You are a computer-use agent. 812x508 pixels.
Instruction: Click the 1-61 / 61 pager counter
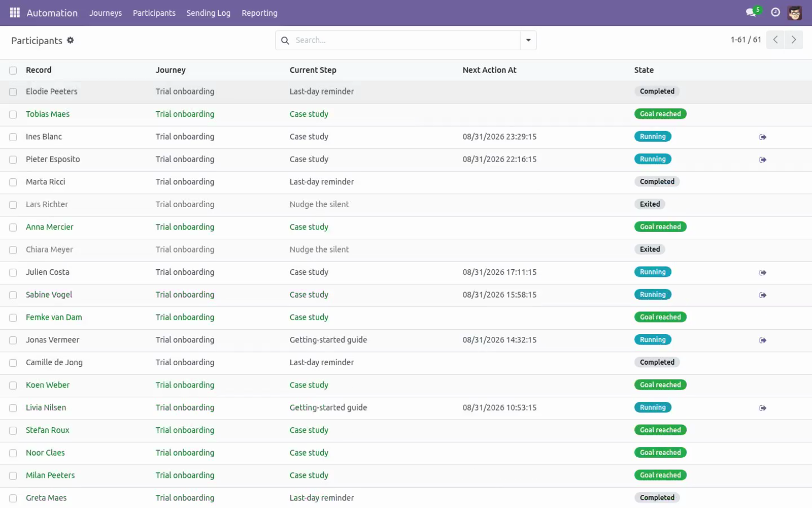pyautogui.click(x=746, y=40)
